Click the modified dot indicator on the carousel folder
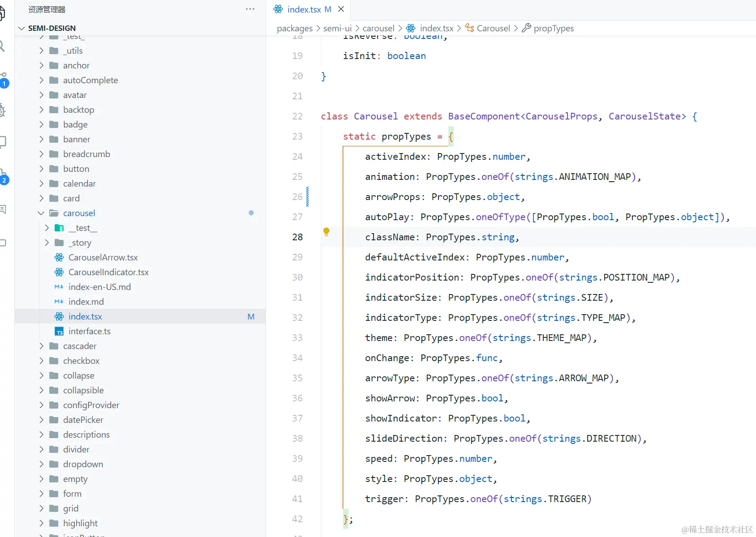756x537 pixels. tap(251, 213)
